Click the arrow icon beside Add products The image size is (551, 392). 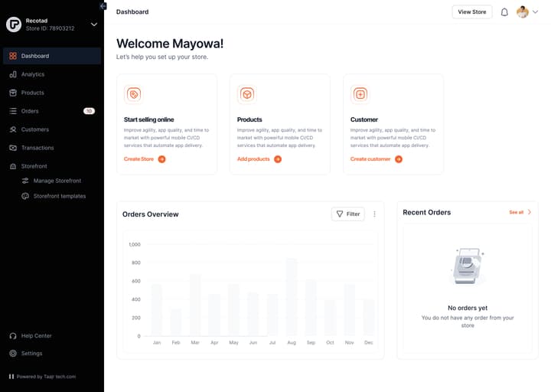click(278, 159)
